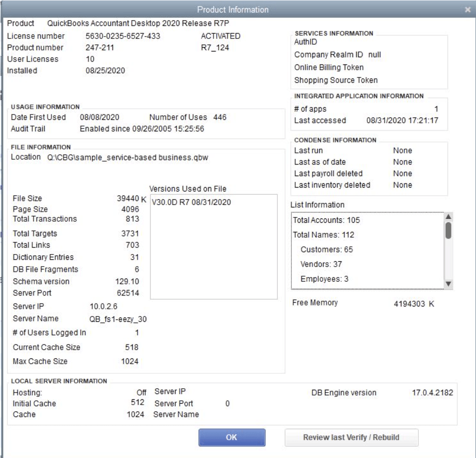Open Review last Verify / Rebuild

click(351, 437)
